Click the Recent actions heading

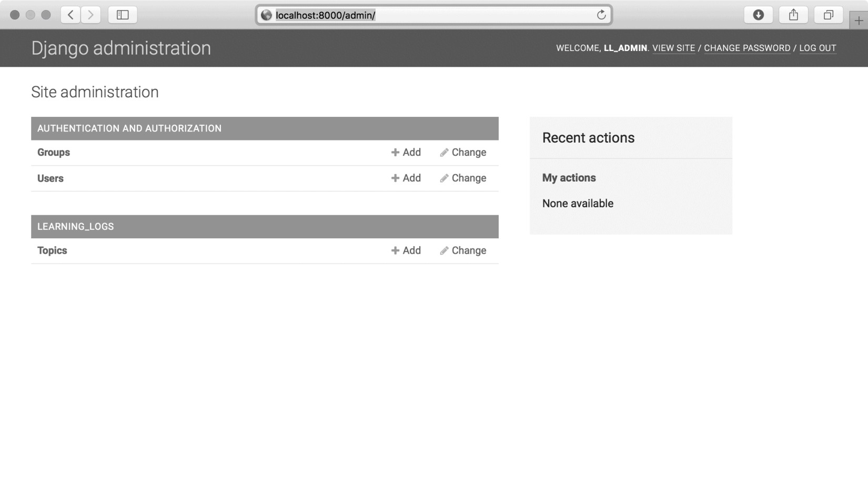point(588,138)
